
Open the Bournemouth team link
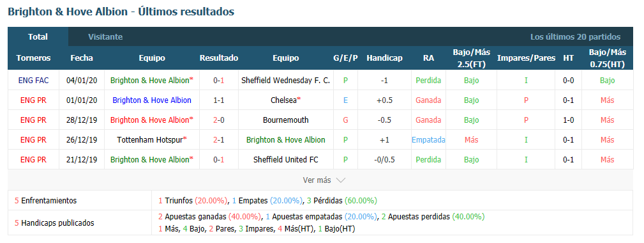click(286, 120)
